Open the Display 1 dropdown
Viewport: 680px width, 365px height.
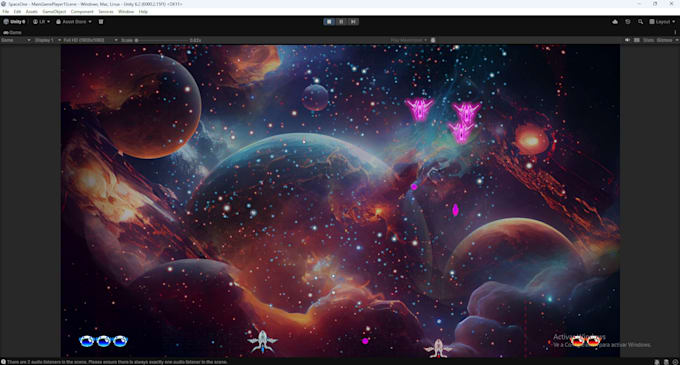pos(47,40)
